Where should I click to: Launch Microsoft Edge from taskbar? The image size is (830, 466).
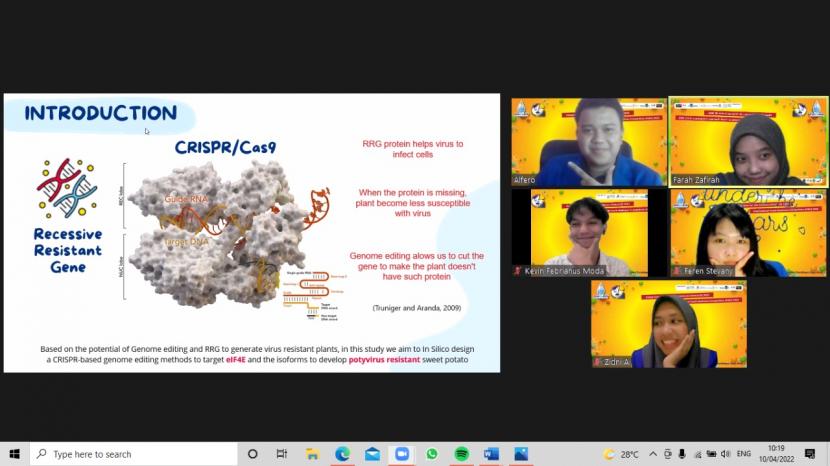(342, 454)
